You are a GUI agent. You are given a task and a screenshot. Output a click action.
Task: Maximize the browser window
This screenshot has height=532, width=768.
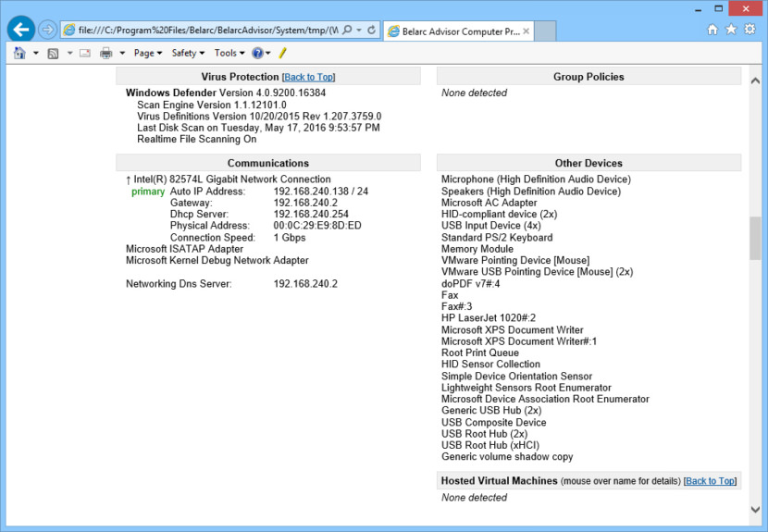point(718,9)
